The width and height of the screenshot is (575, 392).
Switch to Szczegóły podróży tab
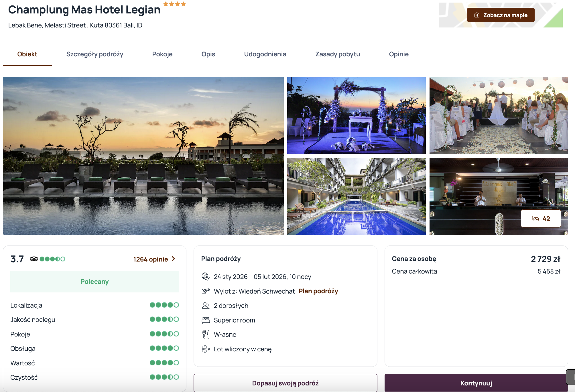[x=95, y=54]
